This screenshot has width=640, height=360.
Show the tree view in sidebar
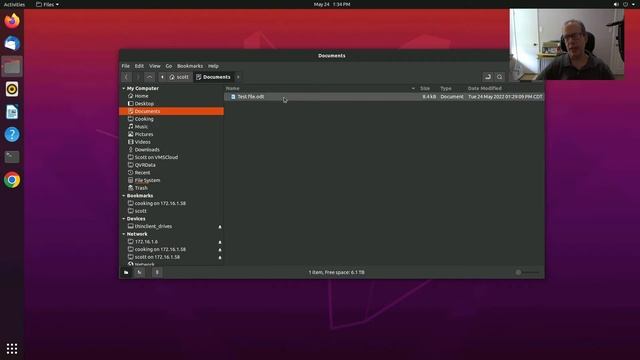[140, 272]
